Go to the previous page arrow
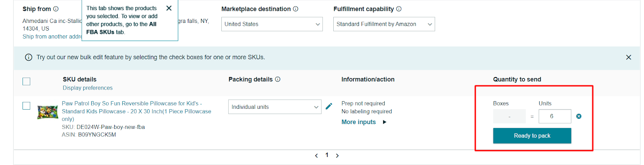Screen dimensions: 644x165 pyautogui.click(x=316, y=156)
